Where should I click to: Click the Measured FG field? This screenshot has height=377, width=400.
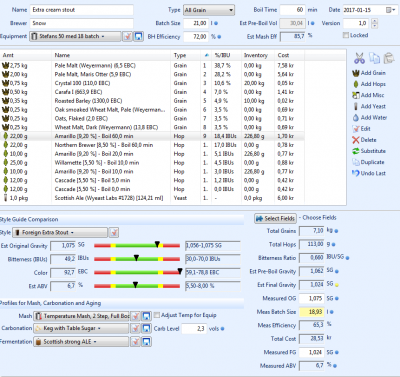point(311,352)
